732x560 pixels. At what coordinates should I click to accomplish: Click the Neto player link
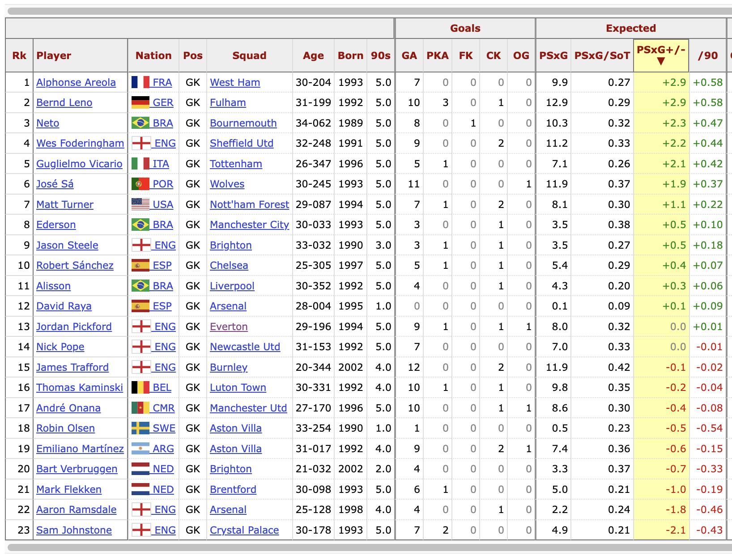[x=48, y=123]
